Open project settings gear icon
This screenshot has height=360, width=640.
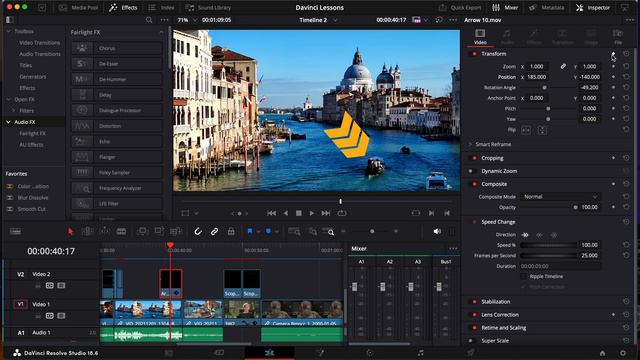point(623,353)
